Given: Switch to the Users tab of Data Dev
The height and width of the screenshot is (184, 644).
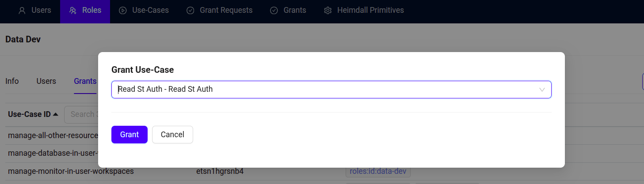Looking at the screenshot, I should [x=46, y=81].
